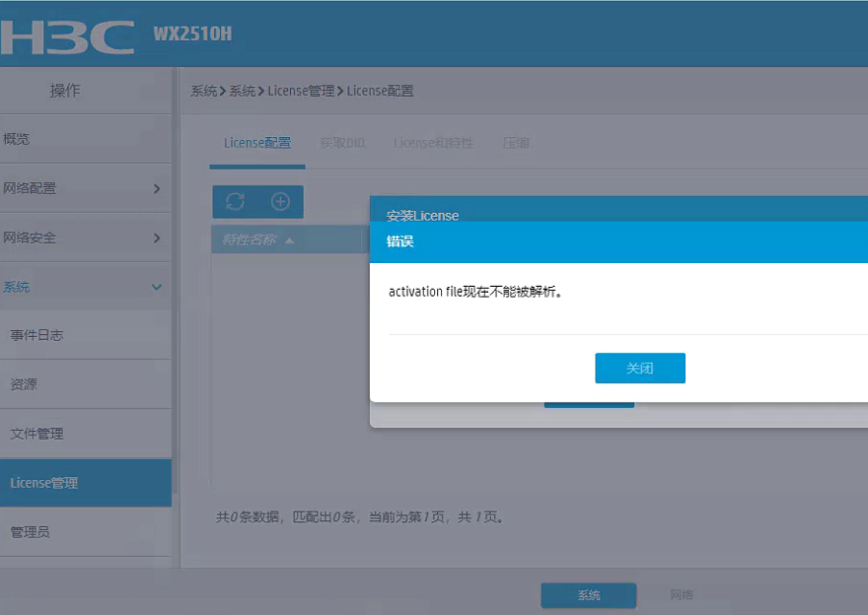Select the 系统 sidebar section

(x=86, y=287)
